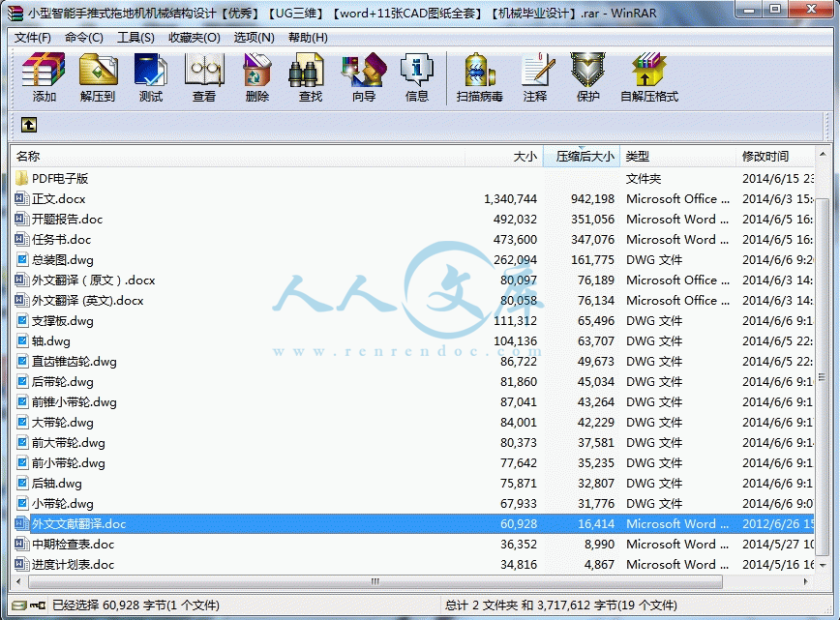Click the drive icon in status bar
The image size is (840, 620).
tap(18, 605)
